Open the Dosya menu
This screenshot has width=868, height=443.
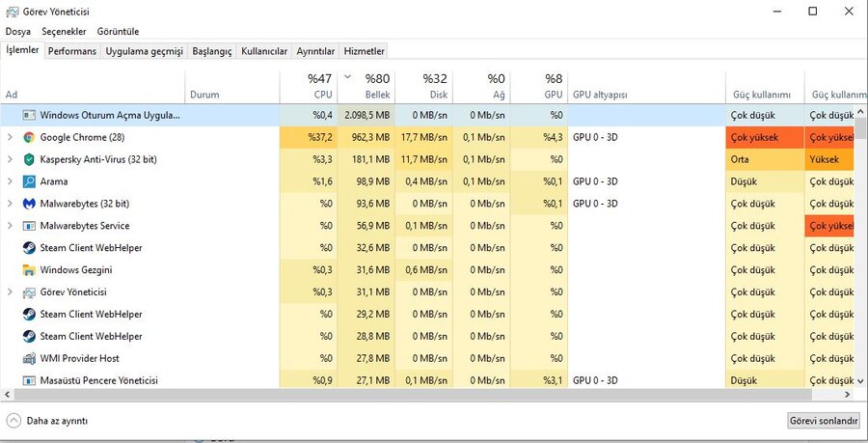[x=17, y=32]
